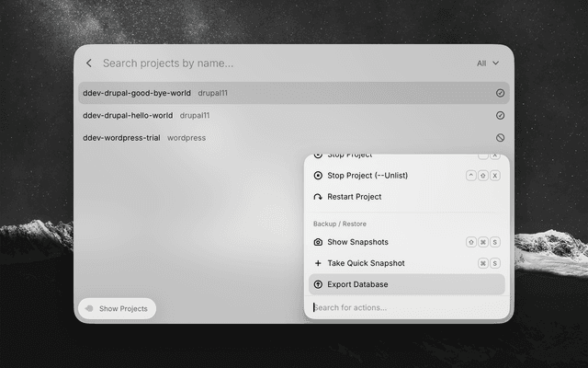This screenshot has height=368, width=588.
Task: Click the shift key badge of Show Snapshots
Action: point(471,242)
